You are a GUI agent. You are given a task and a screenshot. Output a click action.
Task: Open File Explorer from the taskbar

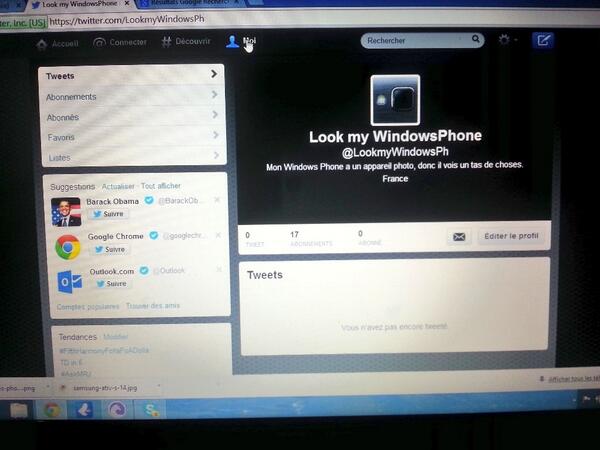pyautogui.click(x=18, y=411)
